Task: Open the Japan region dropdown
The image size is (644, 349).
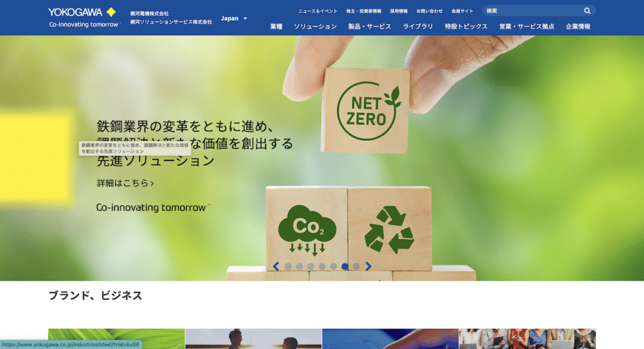Action: point(234,18)
